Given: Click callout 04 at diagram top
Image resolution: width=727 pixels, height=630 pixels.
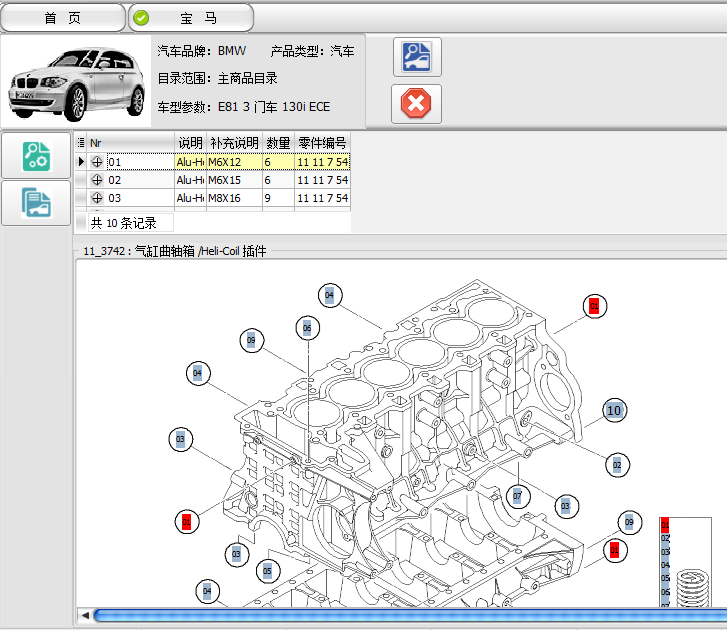Looking at the screenshot, I should click(x=329, y=295).
